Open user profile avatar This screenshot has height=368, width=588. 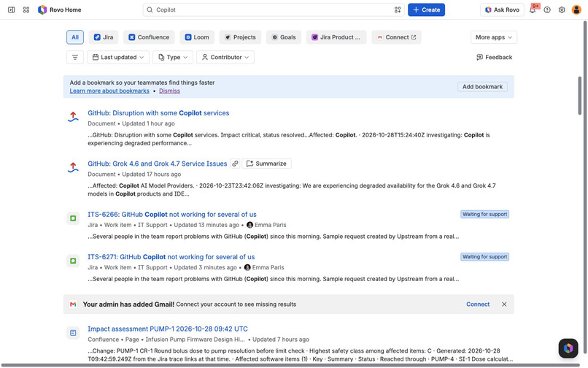click(576, 9)
